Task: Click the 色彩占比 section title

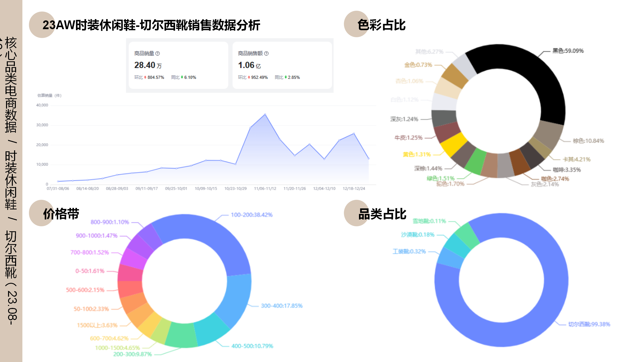Action: tap(381, 25)
